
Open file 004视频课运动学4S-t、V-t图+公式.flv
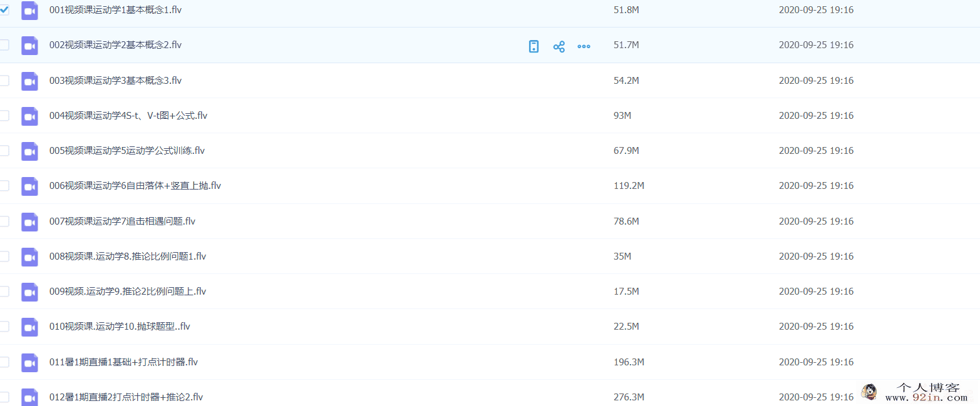coord(128,115)
